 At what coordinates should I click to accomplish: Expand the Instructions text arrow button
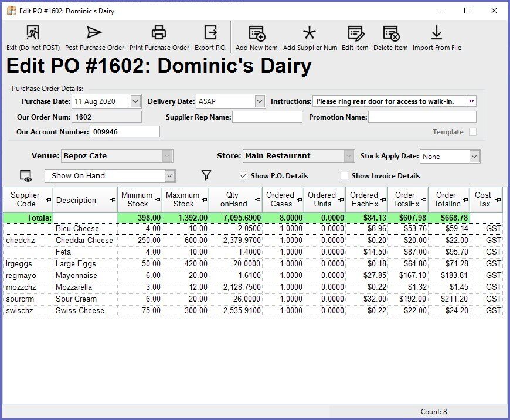point(471,101)
